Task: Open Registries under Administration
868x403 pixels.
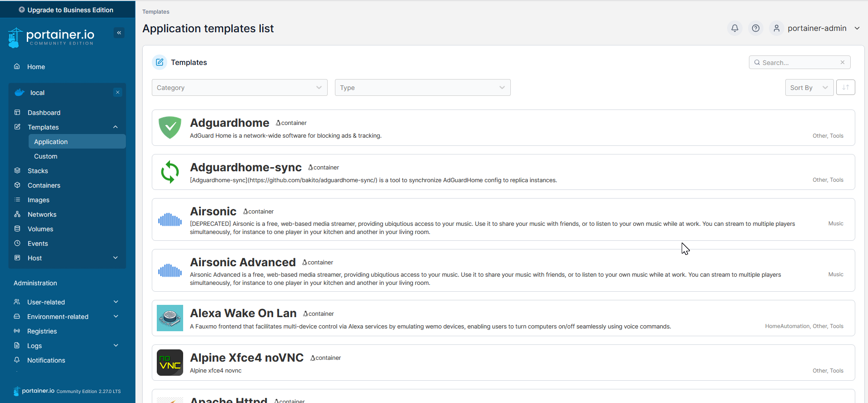Action: pyautogui.click(x=42, y=331)
